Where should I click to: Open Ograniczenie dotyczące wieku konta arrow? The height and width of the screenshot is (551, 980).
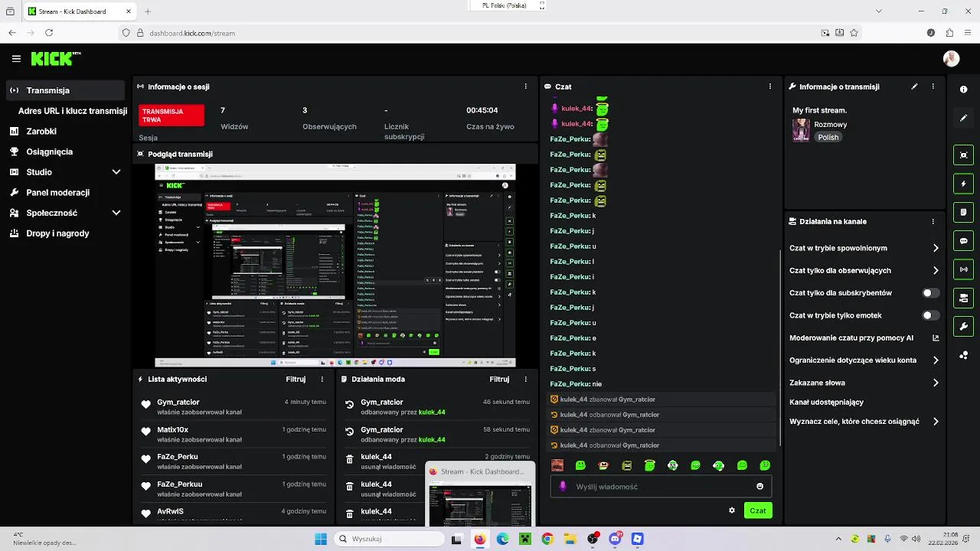pos(936,360)
